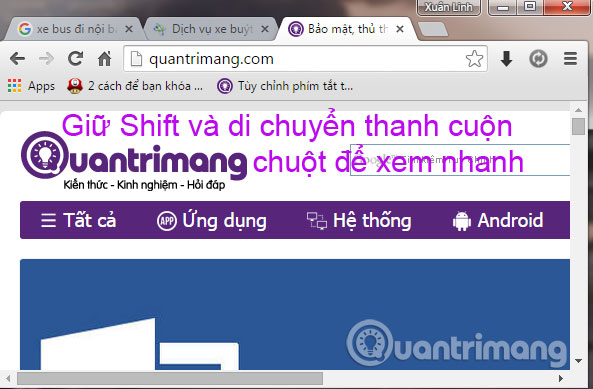Close the 'xe bus đi nội' tab
Screen dimensions: 593x389
coord(129,29)
